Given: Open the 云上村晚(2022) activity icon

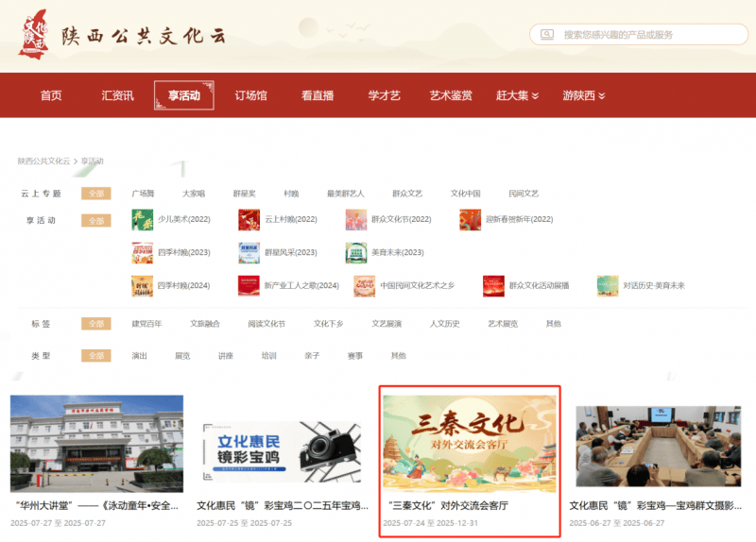Looking at the screenshot, I should 249,220.
